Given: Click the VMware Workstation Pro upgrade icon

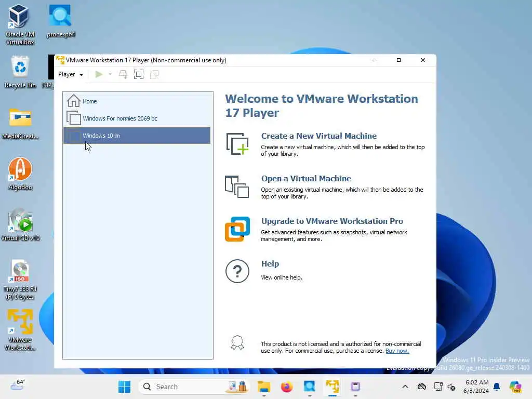Looking at the screenshot, I should point(237,229).
